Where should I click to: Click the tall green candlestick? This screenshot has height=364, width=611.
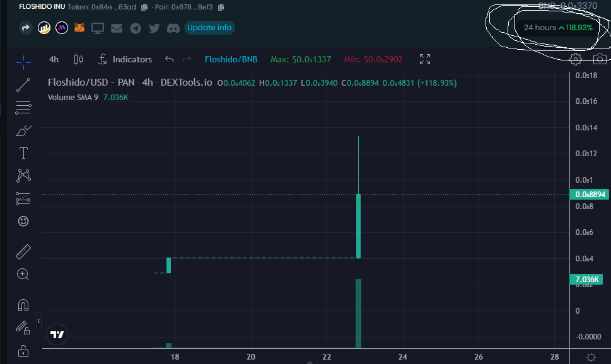point(359,226)
